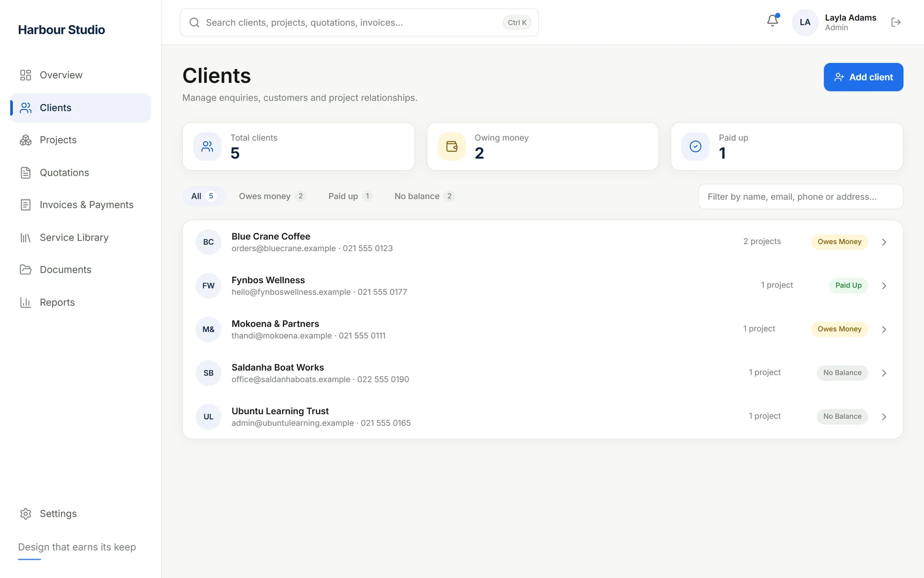This screenshot has height=578, width=924.
Task: Click the Total clients people icon
Action: click(207, 146)
